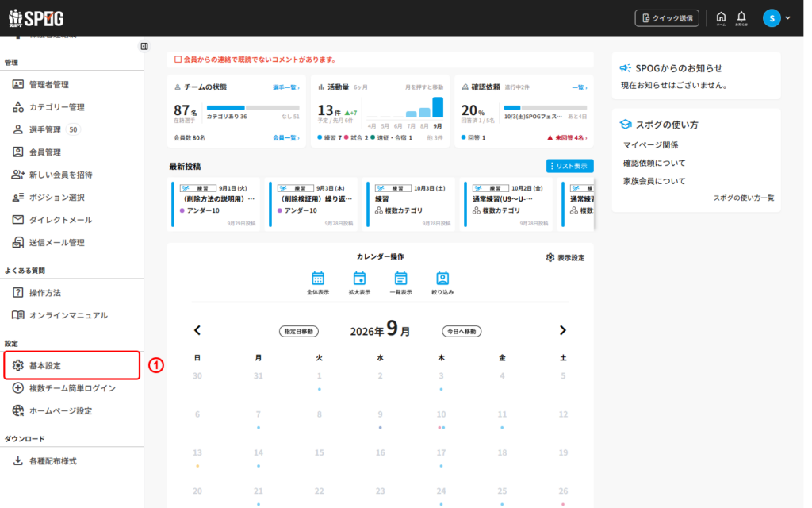This screenshot has width=812, height=508.
Task: Go to previous month with left arrow
Action: (197, 331)
